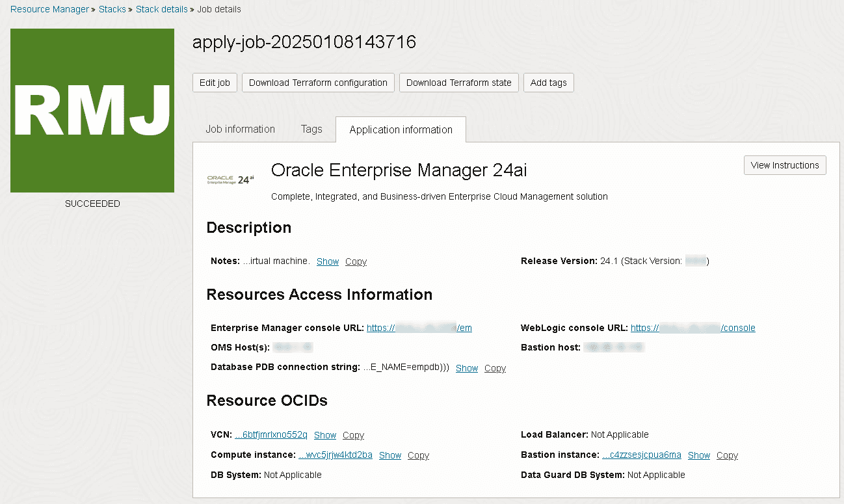844x504 pixels.
Task: Click Download Terraform state button
Action: (x=459, y=83)
